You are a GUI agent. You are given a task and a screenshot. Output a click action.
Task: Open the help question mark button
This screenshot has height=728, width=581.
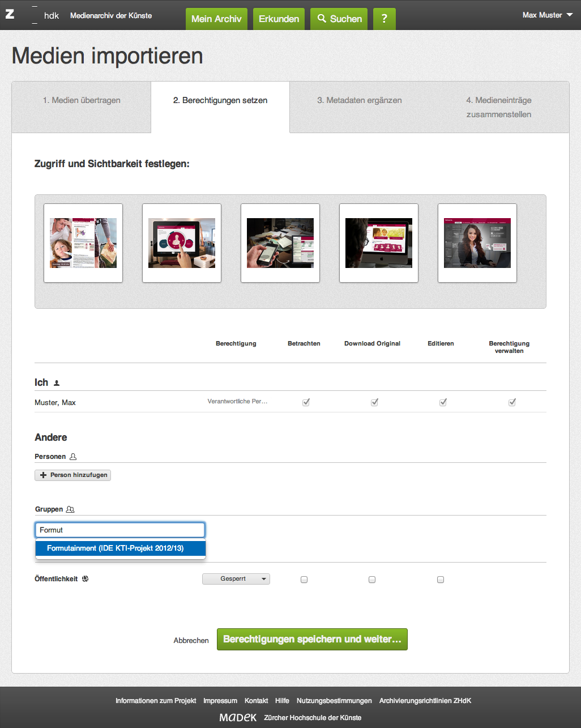(x=384, y=19)
